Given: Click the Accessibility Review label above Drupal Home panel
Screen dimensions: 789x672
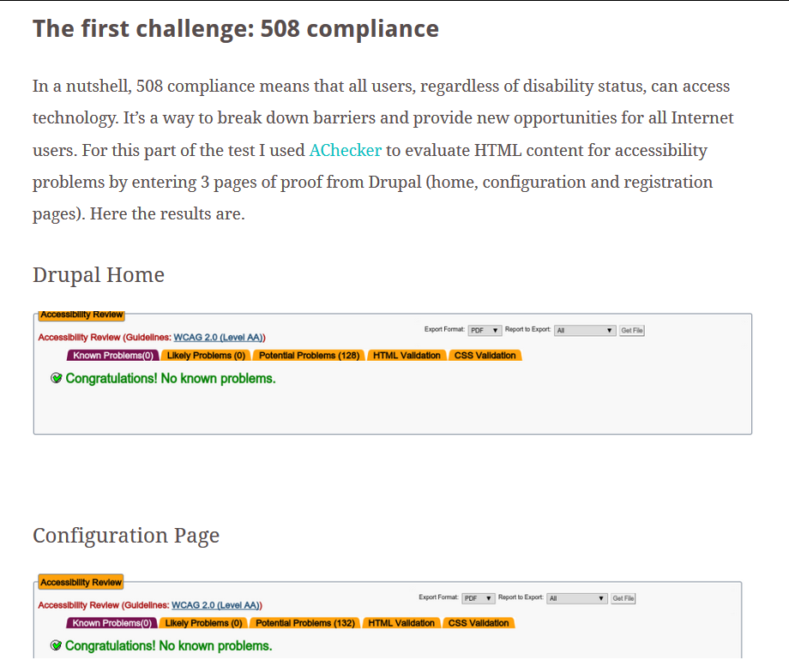Looking at the screenshot, I should point(81,315).
